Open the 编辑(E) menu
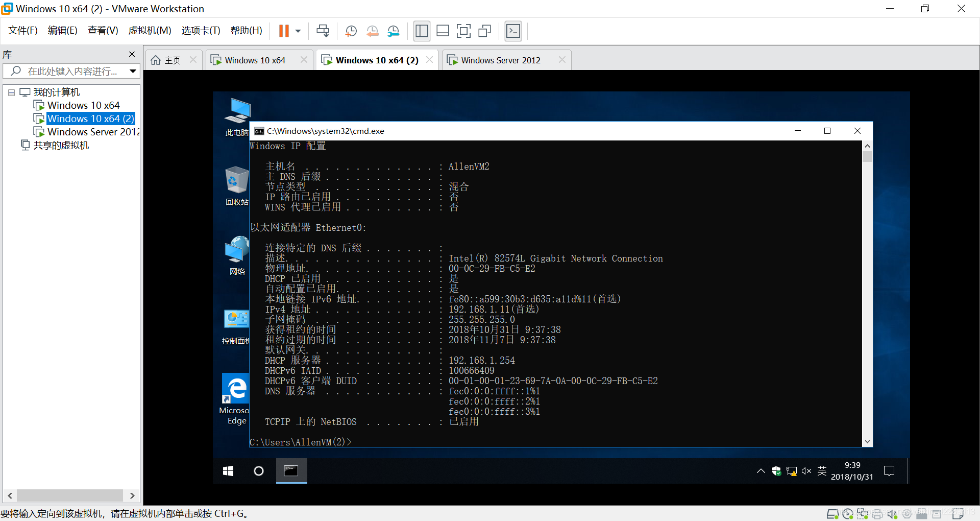Image resolution: width=980 pixels, height=521 pixels. (62, 31)
